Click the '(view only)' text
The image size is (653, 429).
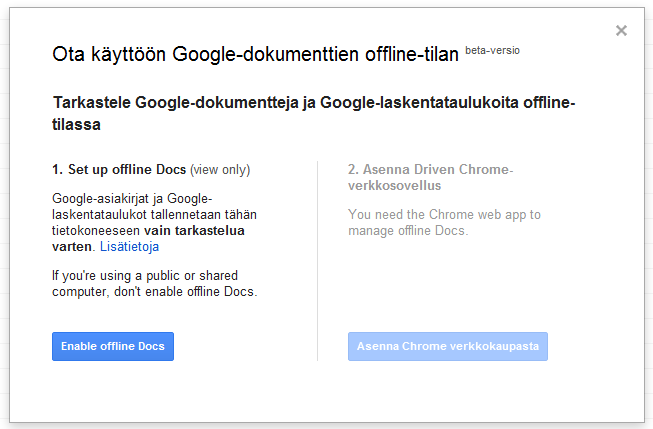(x=220, y=170)
